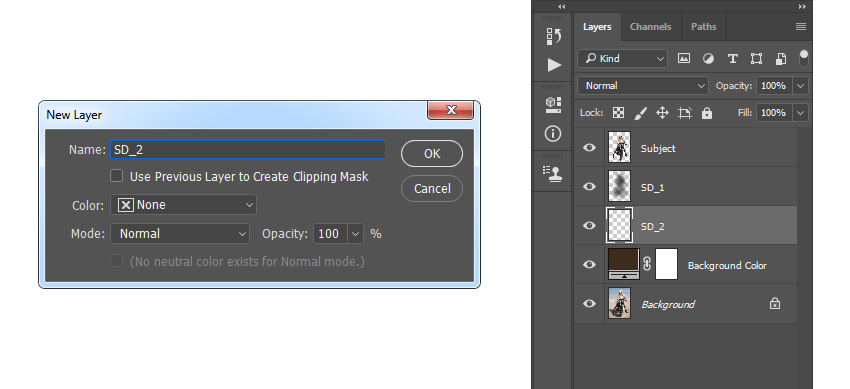Image resolution: width=850 pixels, height=389 pixels.
Task: Lock image pixels brush icon
Action: coord(640,113)
